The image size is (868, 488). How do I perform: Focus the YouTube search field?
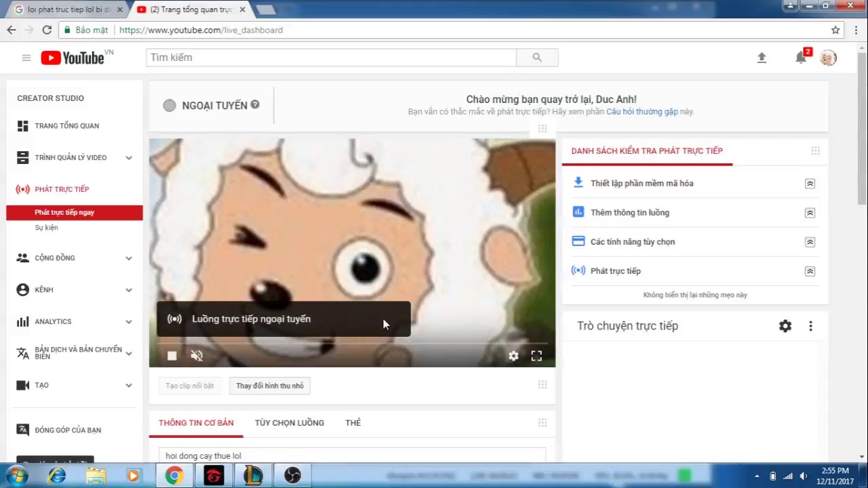331,58
